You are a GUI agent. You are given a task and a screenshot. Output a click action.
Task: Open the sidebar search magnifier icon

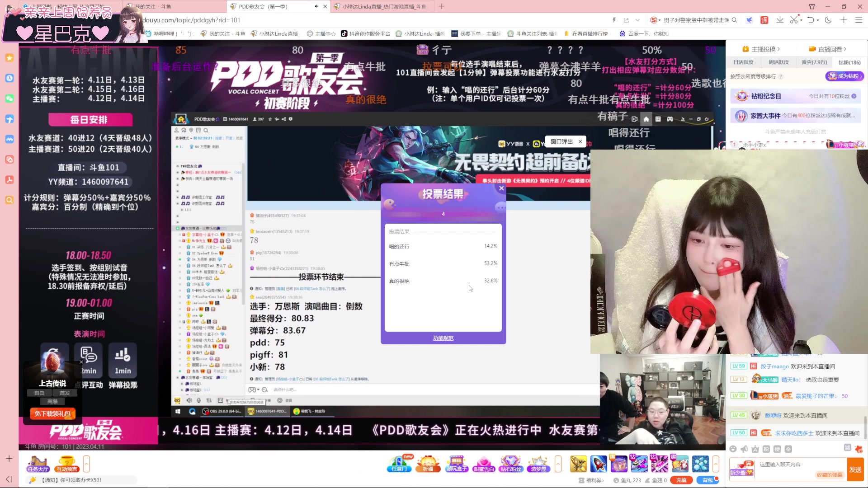(x=9, y=200)
